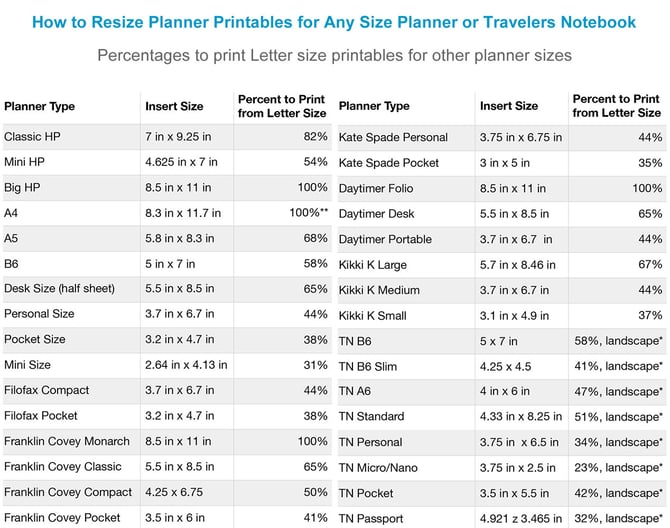Select the Mini HP row label
Image resolution: width=670 pixels, height=528 pixels.
coord(27,161)
